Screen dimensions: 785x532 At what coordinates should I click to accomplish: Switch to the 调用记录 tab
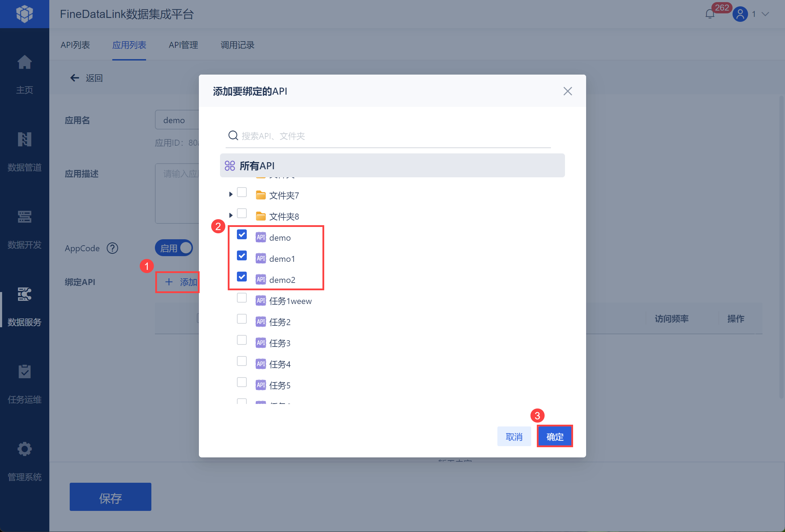[237, 45]
